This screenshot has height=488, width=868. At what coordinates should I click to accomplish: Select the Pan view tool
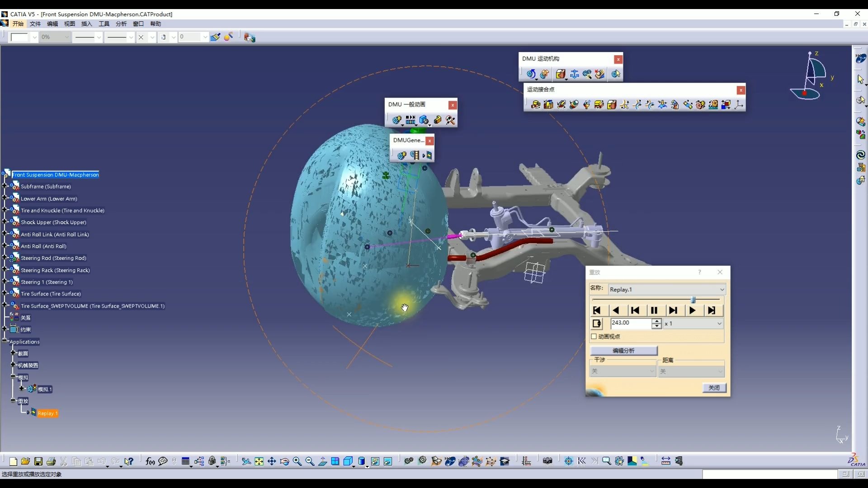[272, 461]
